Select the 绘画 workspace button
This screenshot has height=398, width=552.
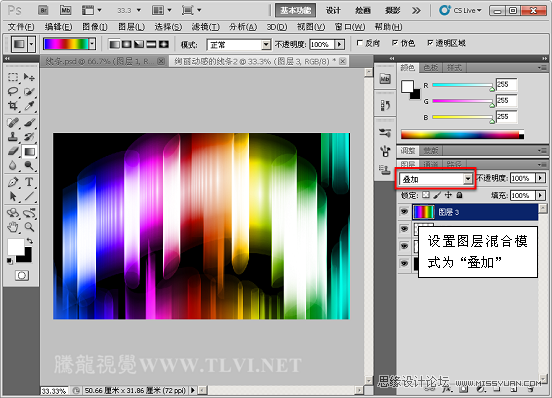pos(363,11)
